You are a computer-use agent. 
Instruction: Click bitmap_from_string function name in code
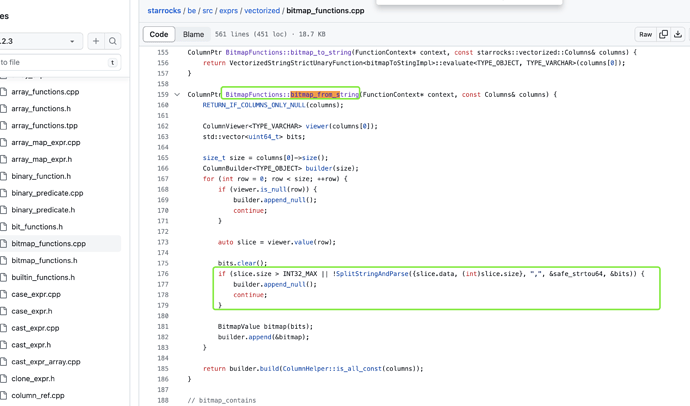324,95
